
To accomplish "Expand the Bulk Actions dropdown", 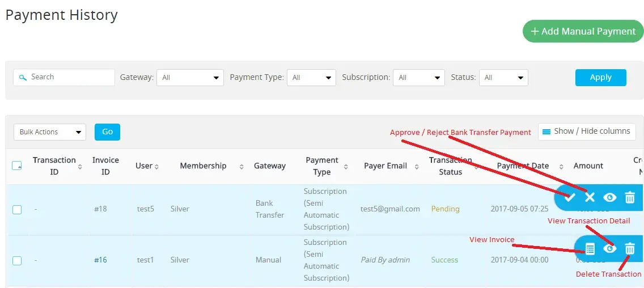I will point(50,132).
